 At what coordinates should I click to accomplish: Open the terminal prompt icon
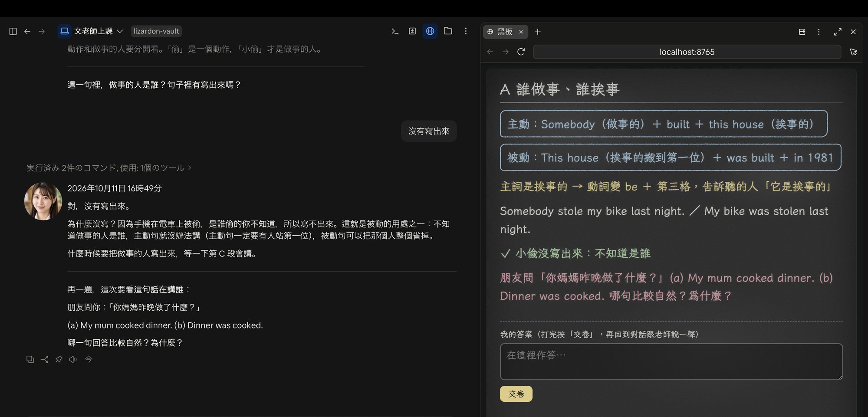click(395, 31)
